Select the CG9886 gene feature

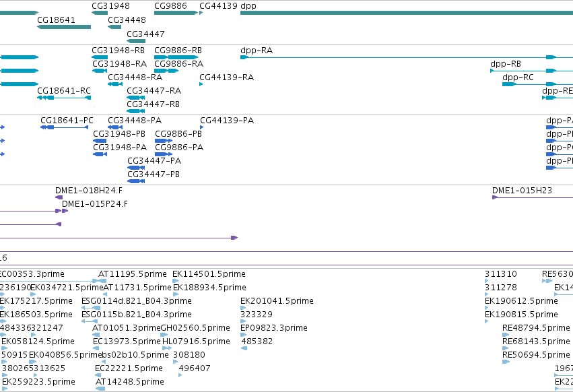coord(176,13)
